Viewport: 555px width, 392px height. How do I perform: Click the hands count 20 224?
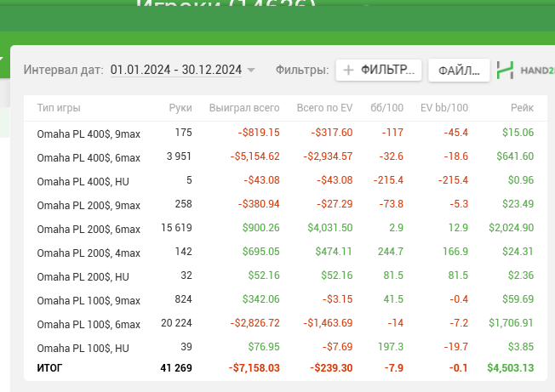pyautogui.click(x=176, y=323)
